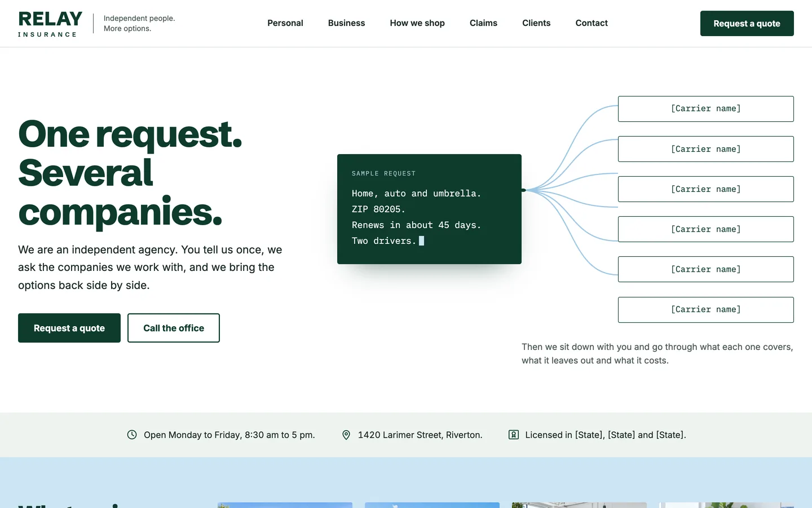Click the license badge icon
The image size is (812, 508).
(514, 435)
